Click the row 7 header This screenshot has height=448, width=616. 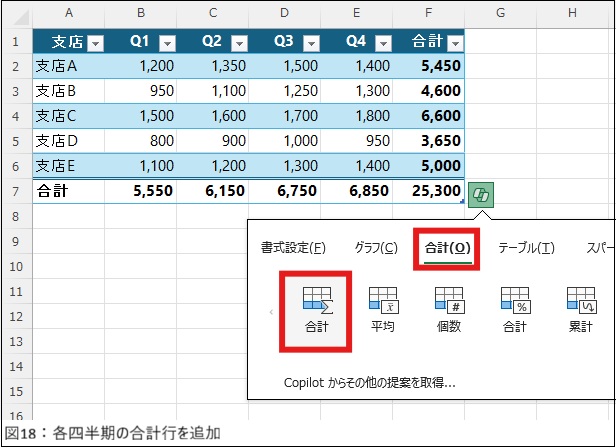point(15,190)
